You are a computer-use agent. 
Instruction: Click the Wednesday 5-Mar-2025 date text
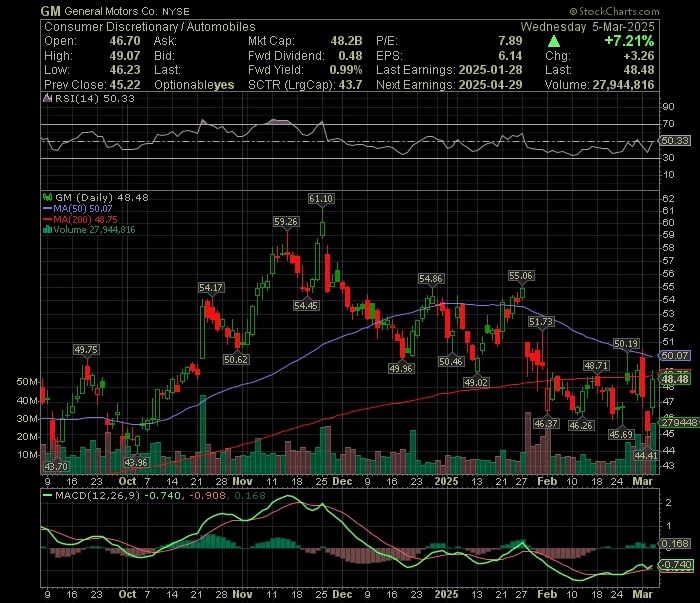(x=588, y=27)
